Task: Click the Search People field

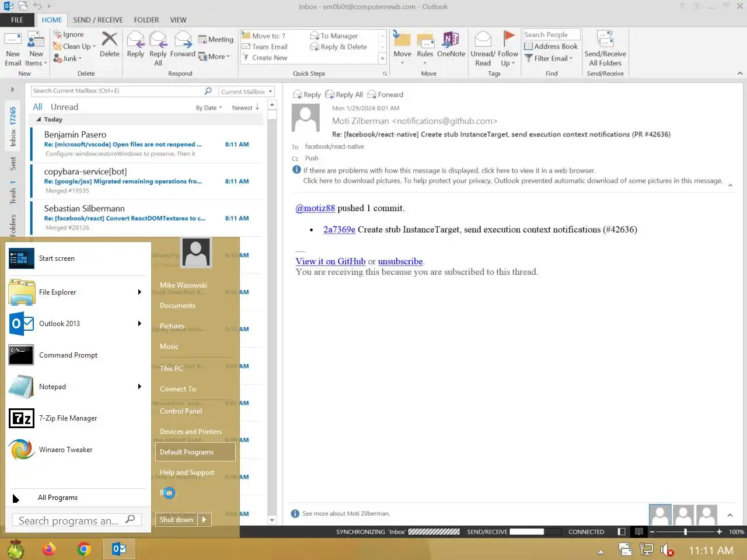Action: coord(551,35)
